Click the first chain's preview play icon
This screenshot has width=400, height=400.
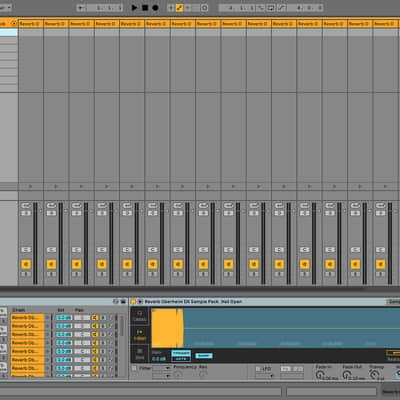pyautogui.click(x=47, y=318)
